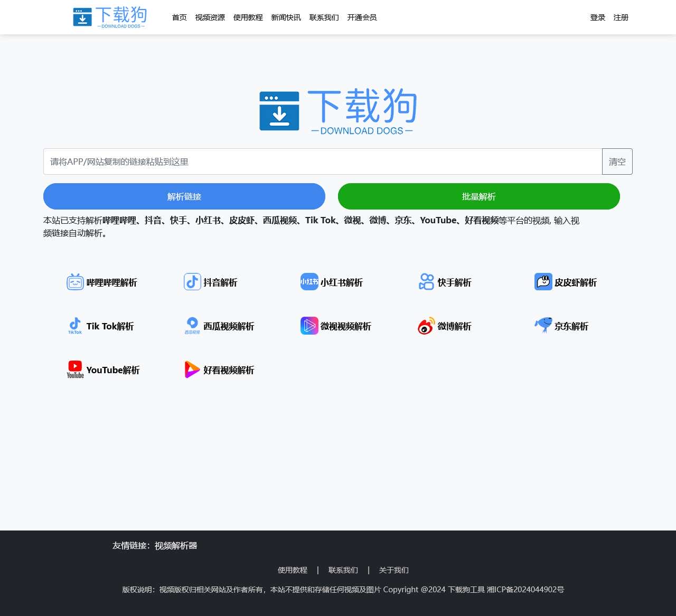Open the YouTube解析 text link
This screenshot has height=616, width=676.
coord(113,370)
